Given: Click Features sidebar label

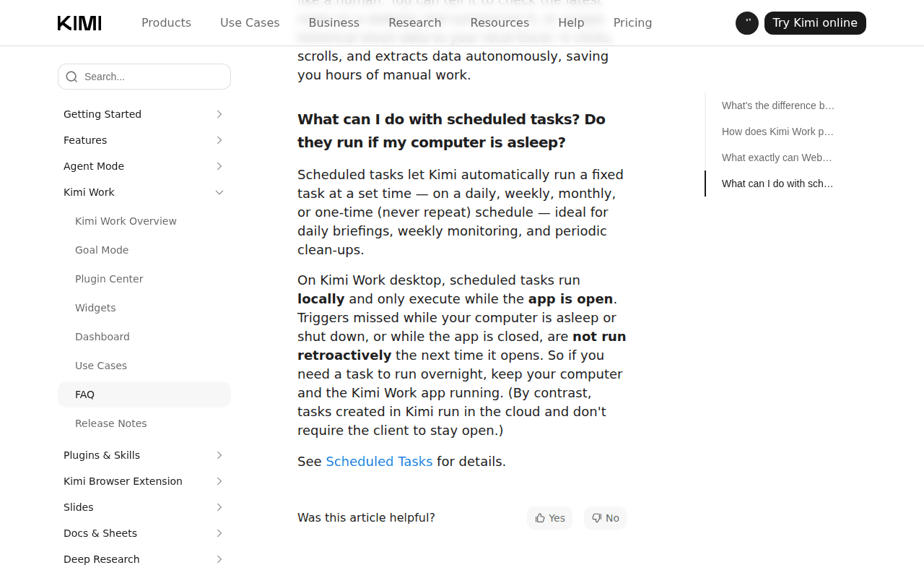Looking at the screenshot, I should [85, 140].
